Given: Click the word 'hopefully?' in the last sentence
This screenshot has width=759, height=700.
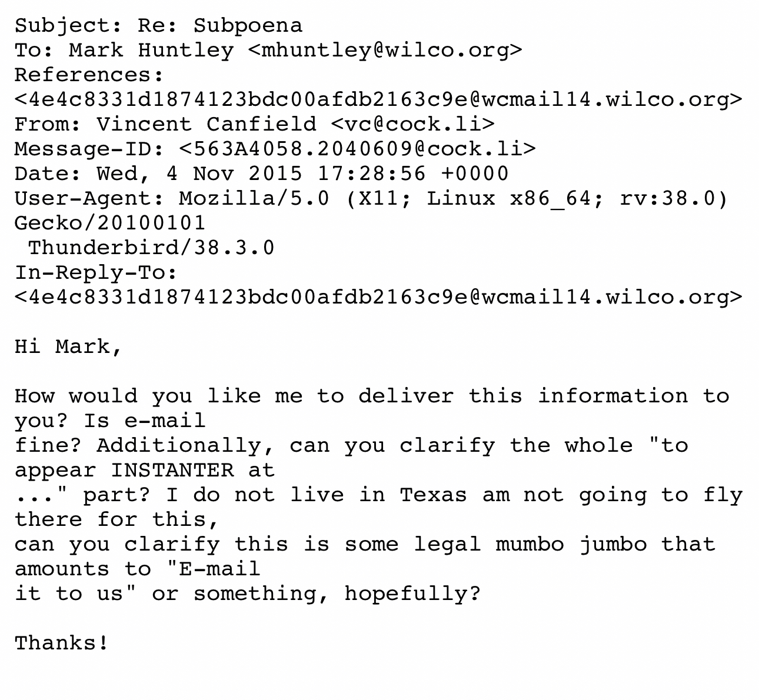Looking at the screenshot, I should tap(412, 594).
